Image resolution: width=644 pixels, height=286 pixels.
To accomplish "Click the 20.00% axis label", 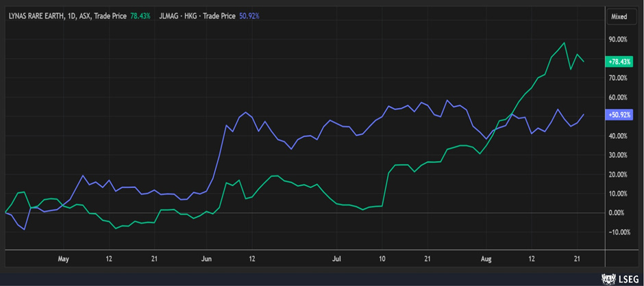I will [619, 174].
